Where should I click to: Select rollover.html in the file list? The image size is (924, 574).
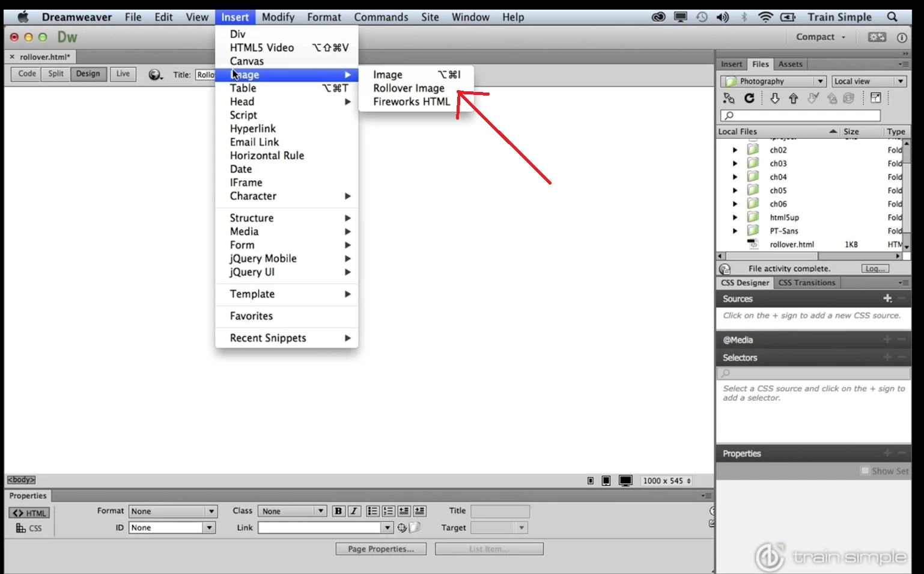pyautogui.click(x=792, y=245)
